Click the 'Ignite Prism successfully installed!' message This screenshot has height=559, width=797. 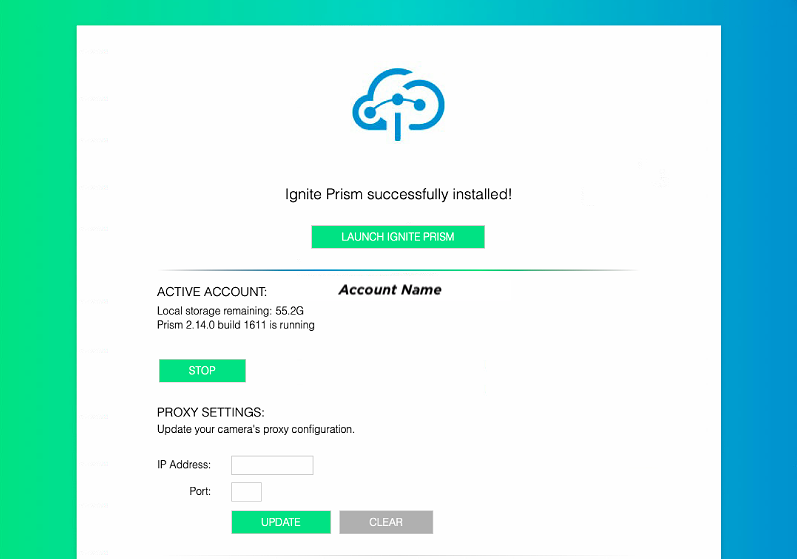tap(398, 194)
